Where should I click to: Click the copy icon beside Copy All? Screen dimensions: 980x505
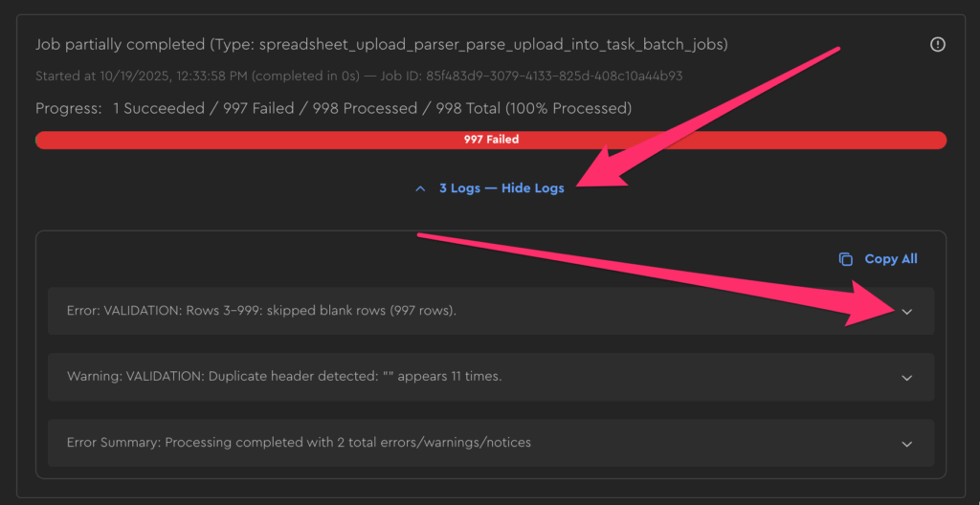845,259
